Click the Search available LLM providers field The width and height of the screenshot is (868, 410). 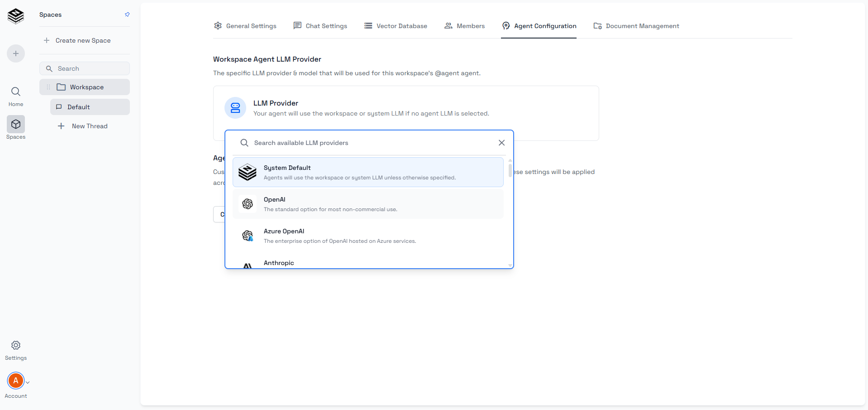pyautogui.click(x=371, y=143)
